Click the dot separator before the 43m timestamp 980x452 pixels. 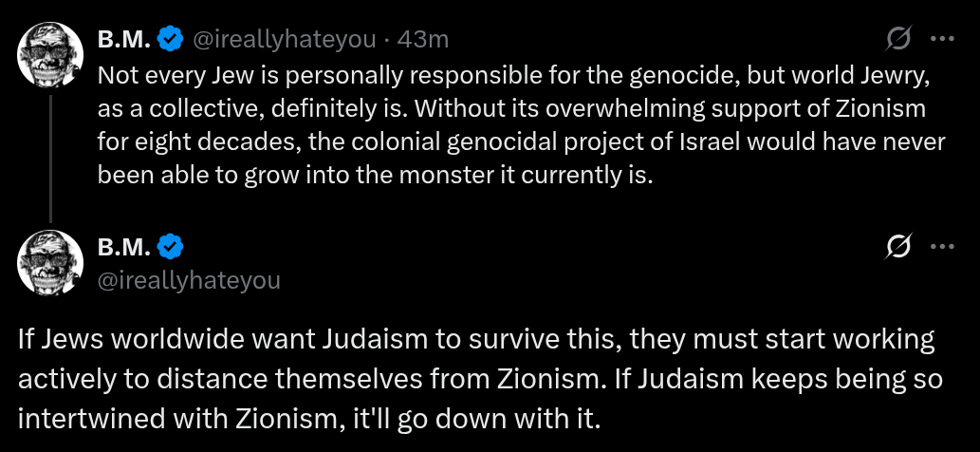(386, 39)
